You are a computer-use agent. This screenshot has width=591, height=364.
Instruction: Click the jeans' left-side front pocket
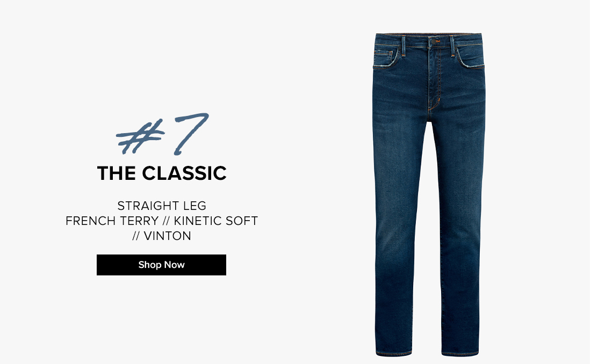386,57
